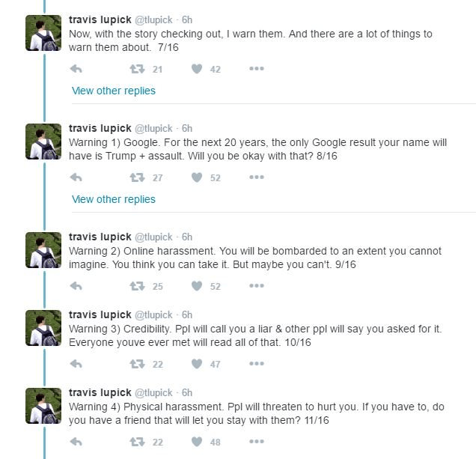Like the 7/16 tweet
The image size is (476, 459).
tap(197, 69)
